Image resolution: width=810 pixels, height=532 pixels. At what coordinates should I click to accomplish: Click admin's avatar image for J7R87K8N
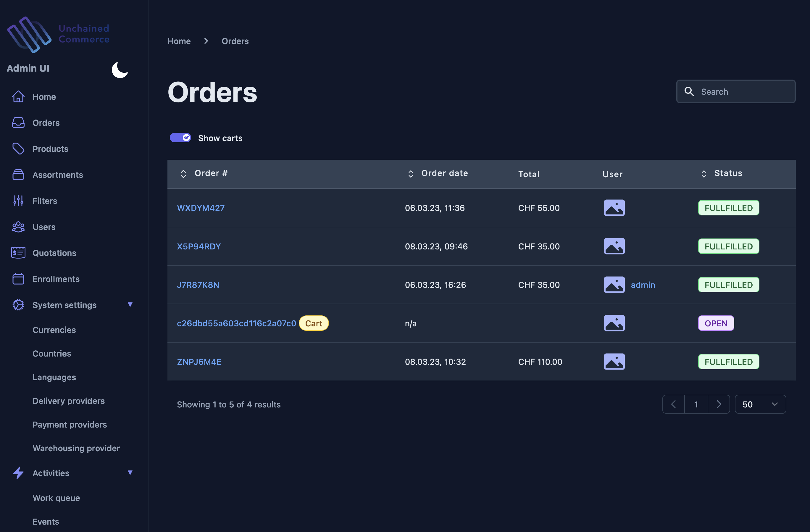(x=614, y=285)
